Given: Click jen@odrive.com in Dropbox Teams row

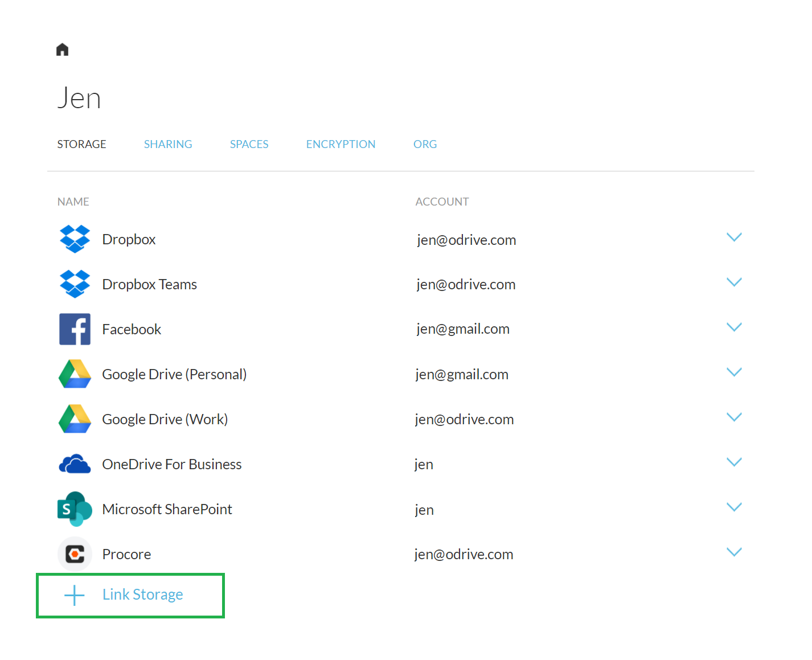Looking at the screenshot, I should coord(466,284).
